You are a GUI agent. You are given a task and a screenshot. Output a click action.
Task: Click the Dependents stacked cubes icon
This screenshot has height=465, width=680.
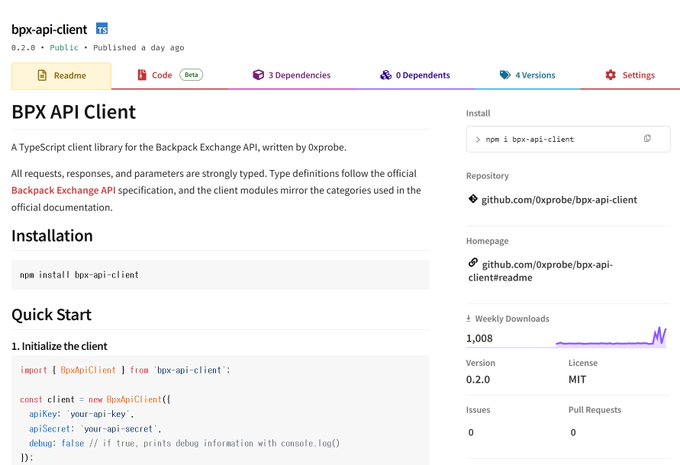[386, 75]
